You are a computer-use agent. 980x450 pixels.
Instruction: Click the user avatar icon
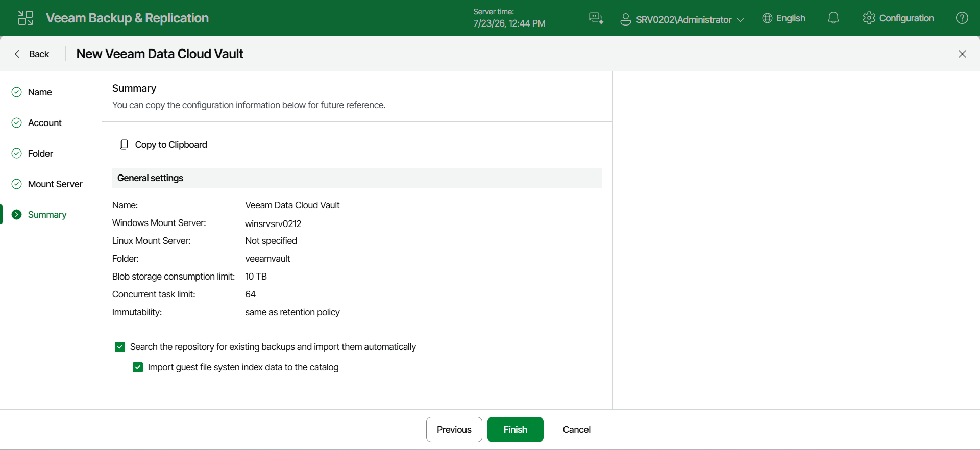click(625, 19)
